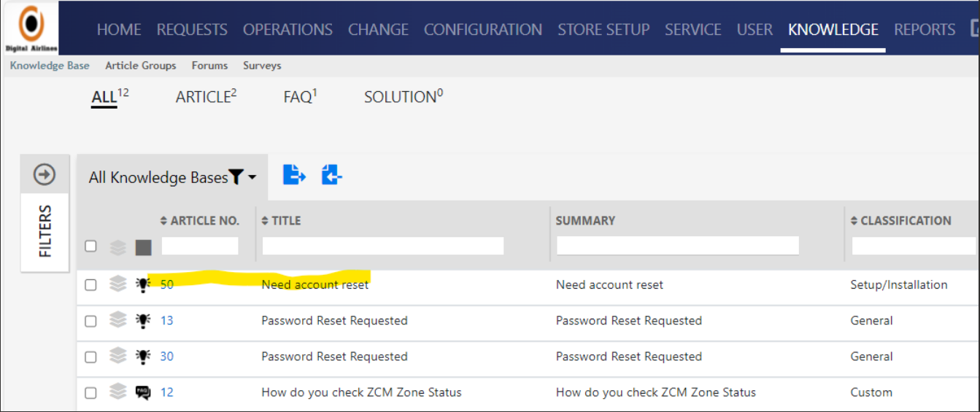The width and height of the screenshot is (980, 412).
Task: Switch to the FAQ tab
Action: coord(301,96)
